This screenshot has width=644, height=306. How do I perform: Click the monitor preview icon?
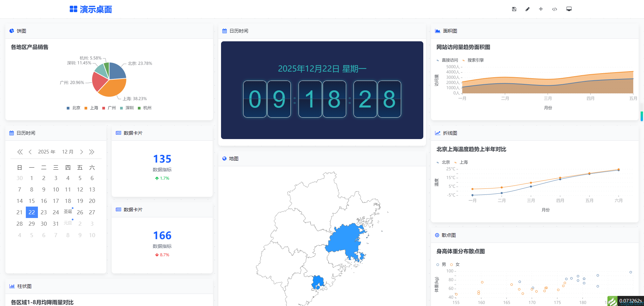click(x=569, y=9)
